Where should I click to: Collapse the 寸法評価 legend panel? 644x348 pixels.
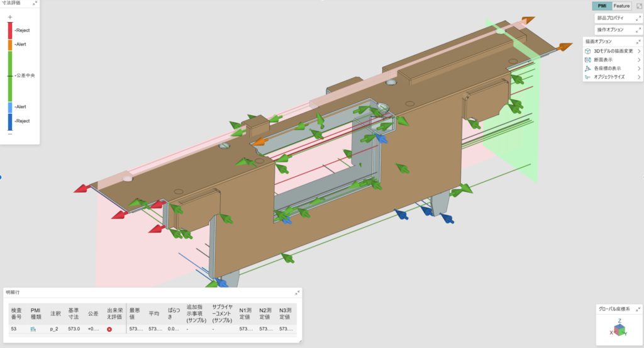pyautogui.click(x=35, y=3)
